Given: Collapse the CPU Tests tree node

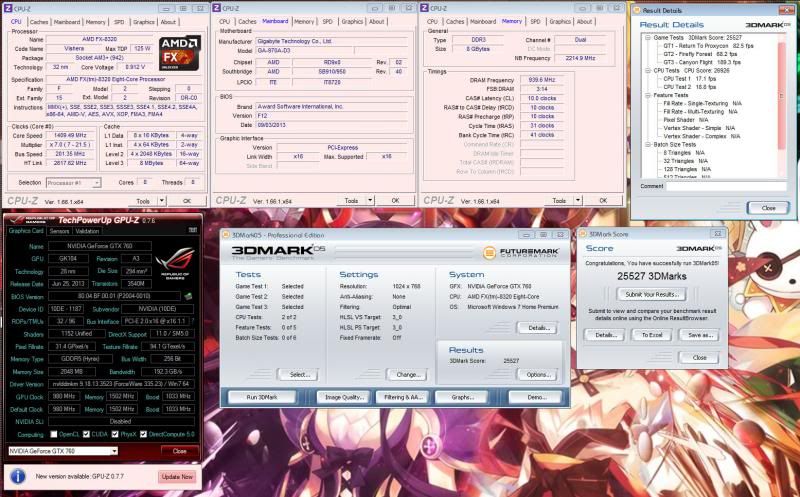Looking at the screenshot, I should point(647,70).
